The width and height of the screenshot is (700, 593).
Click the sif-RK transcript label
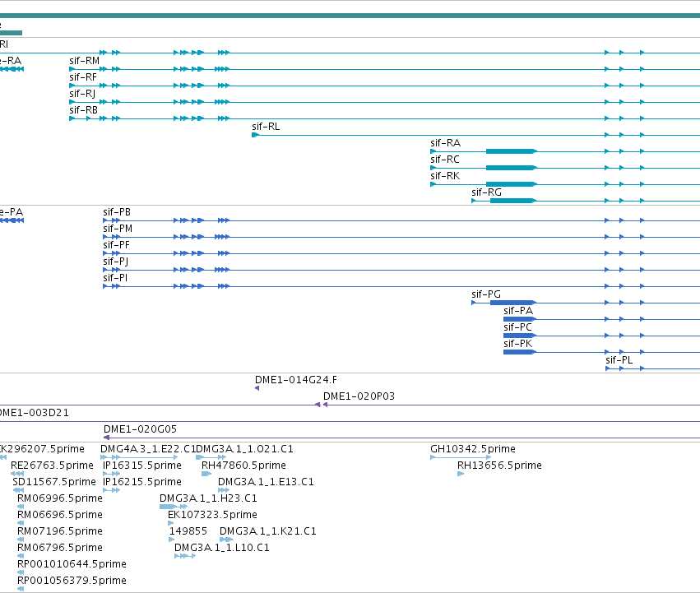pos(445,176)
